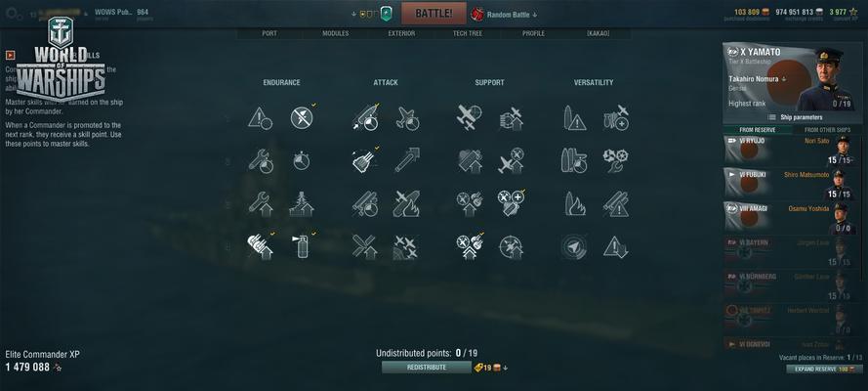This screenshot has height=391, width=868.
Task: Toggle the checked crossed-flag Endurance skill
Action: point(302,117)
